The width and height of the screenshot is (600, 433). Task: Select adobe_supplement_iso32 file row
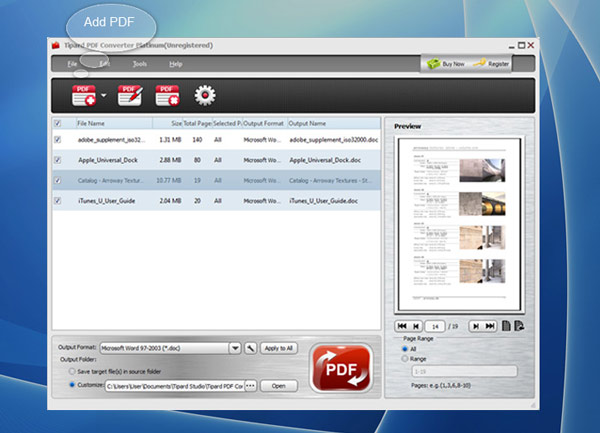point(216,140)
